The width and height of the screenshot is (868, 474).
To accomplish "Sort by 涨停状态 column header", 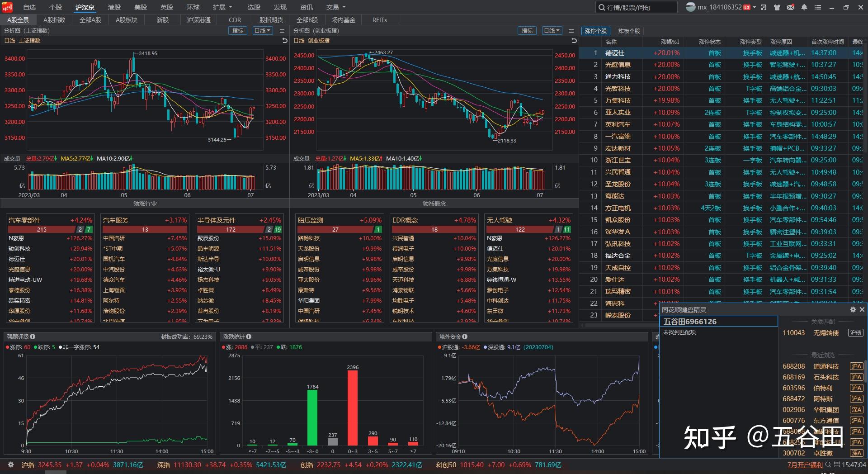I will pos(710,42).
